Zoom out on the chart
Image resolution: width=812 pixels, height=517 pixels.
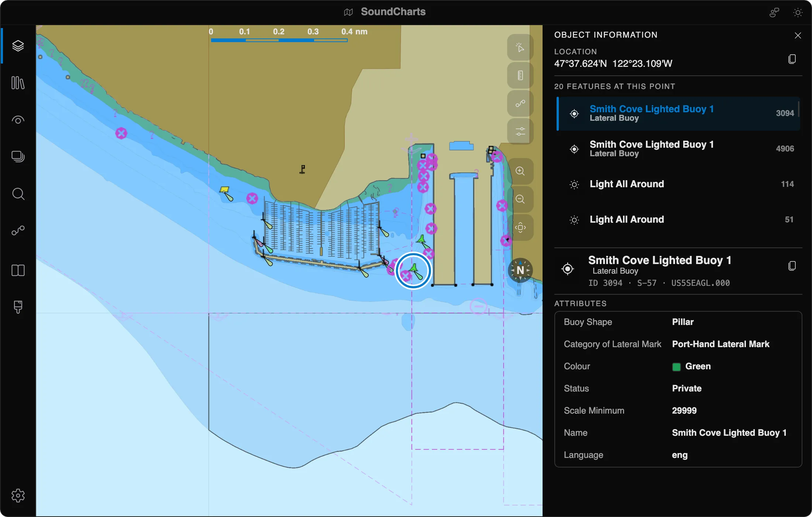pos(520,199)
